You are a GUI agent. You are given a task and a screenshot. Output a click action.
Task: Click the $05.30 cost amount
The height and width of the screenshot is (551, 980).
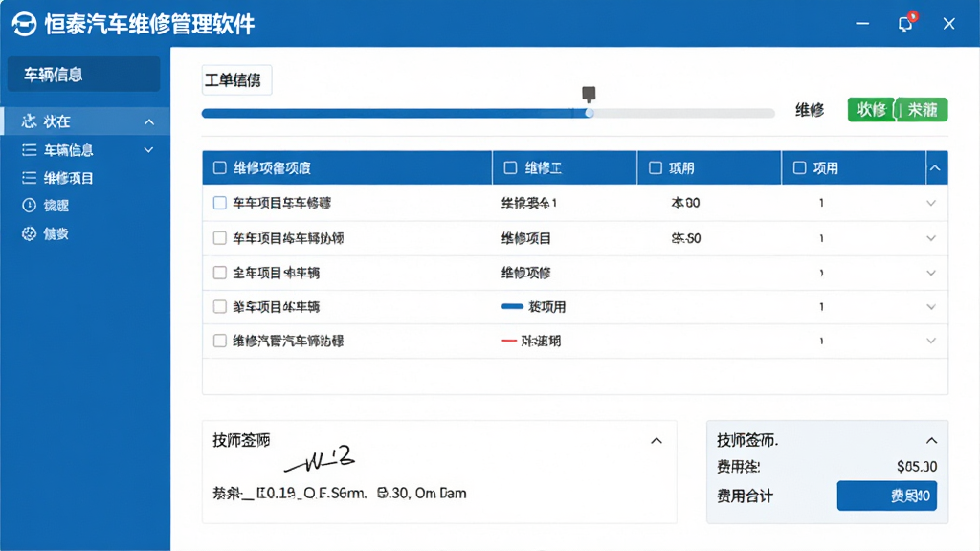pyautogui.click(x=916, y=467)
